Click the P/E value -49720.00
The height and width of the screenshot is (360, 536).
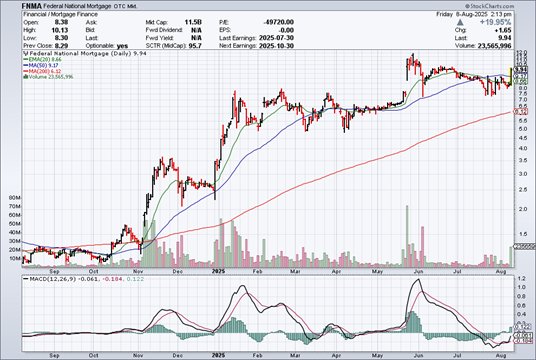coord(279,22)
